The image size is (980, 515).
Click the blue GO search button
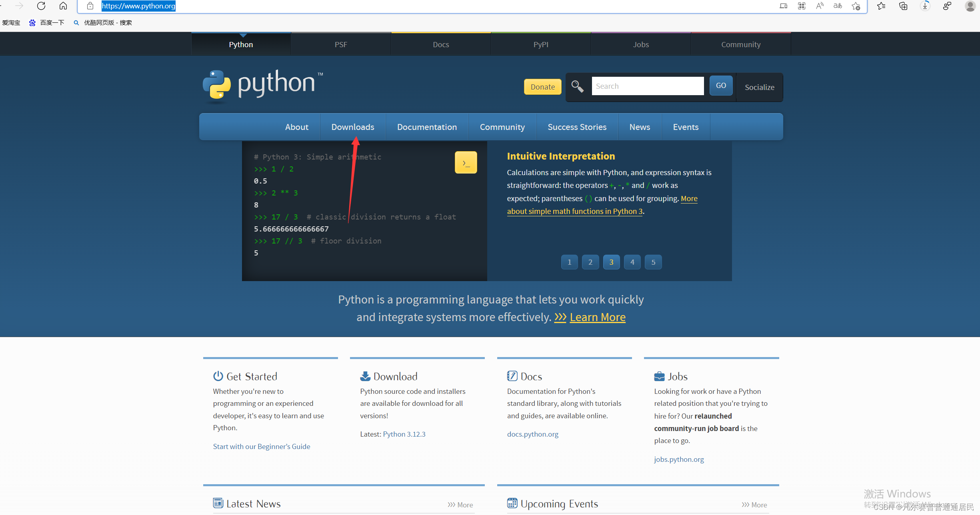(x=721, y=86)
